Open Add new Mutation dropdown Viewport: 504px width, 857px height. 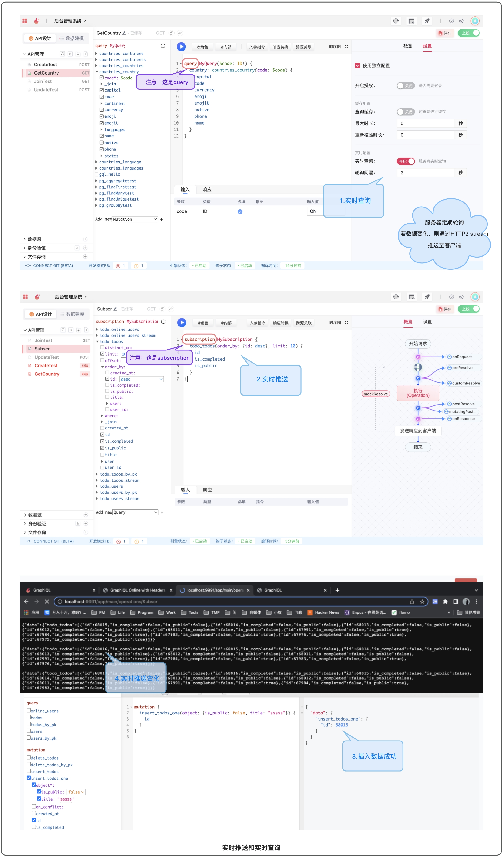coord(135,219)
